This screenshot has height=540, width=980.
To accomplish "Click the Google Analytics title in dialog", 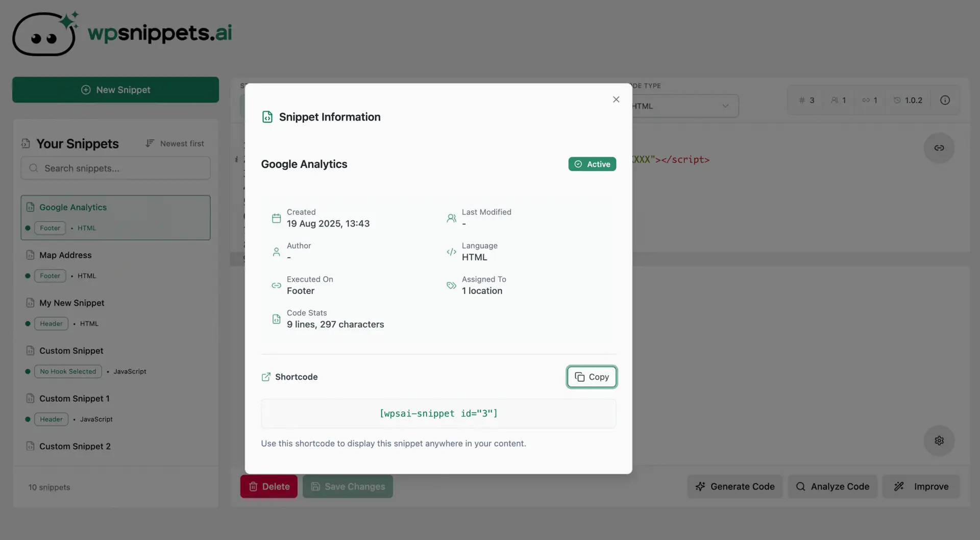I will pyautogui.click(x=304, y=164).
